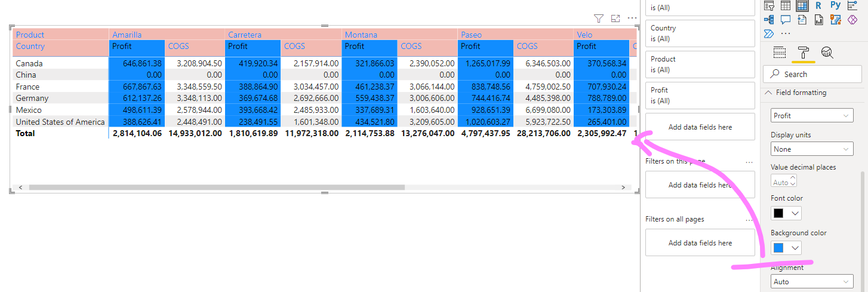The height and width of the screenshot is (292, 868).
Task: Add data fields under Filters on all pages
Action: click(700, 242)
